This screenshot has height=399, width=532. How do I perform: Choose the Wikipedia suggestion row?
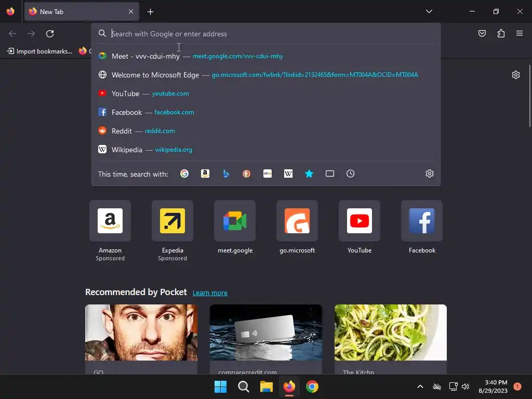266,149
